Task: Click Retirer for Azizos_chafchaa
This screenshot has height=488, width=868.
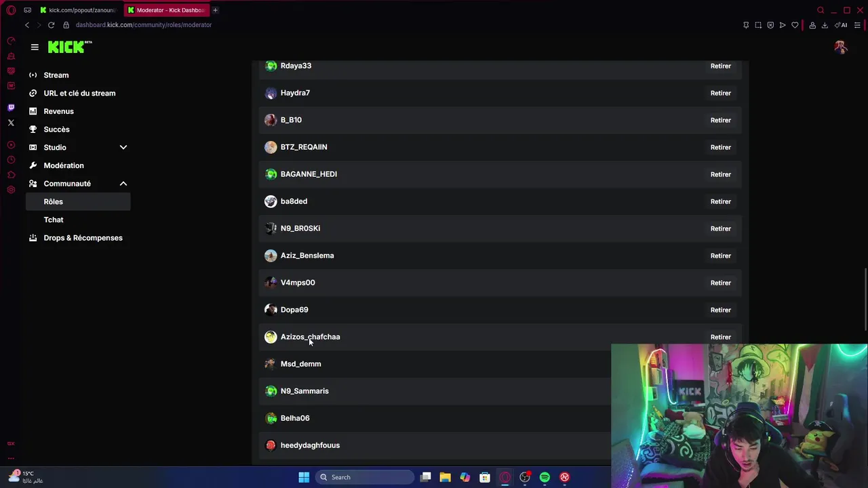Action: pos(720,337)
